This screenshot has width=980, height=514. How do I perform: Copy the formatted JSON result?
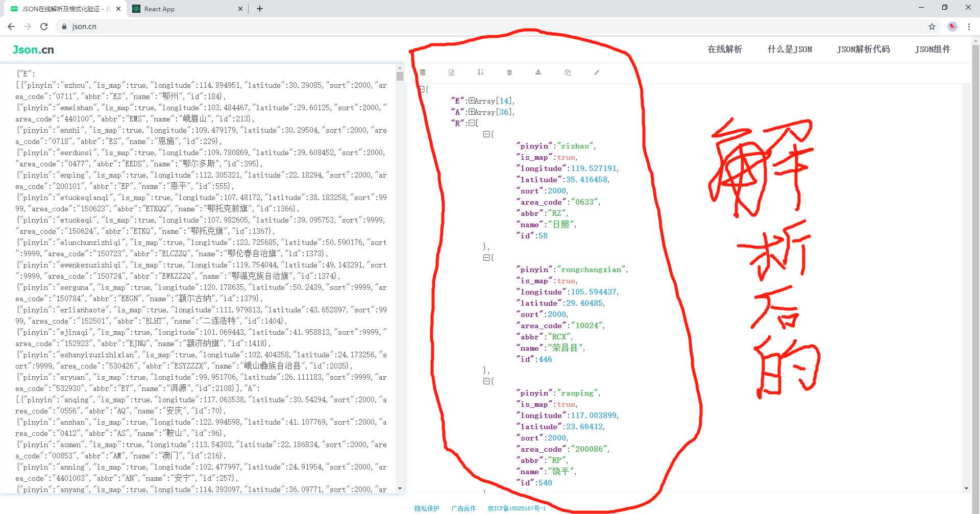(567, 72)
